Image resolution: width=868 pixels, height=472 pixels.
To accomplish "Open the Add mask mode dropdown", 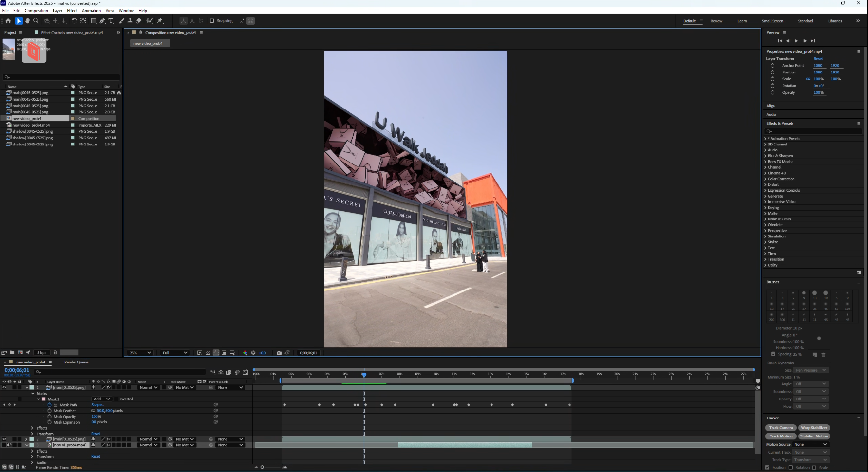I will click(x=101, y=399).
